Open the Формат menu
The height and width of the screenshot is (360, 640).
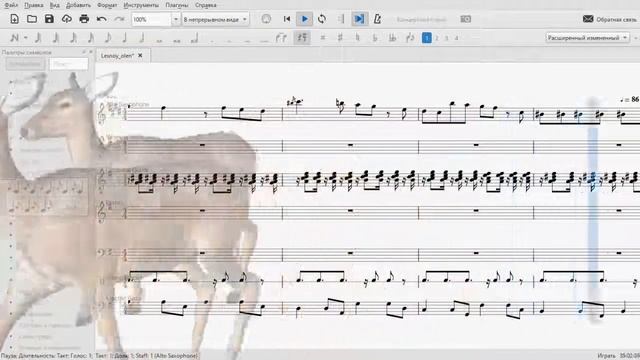click(107, 5)
